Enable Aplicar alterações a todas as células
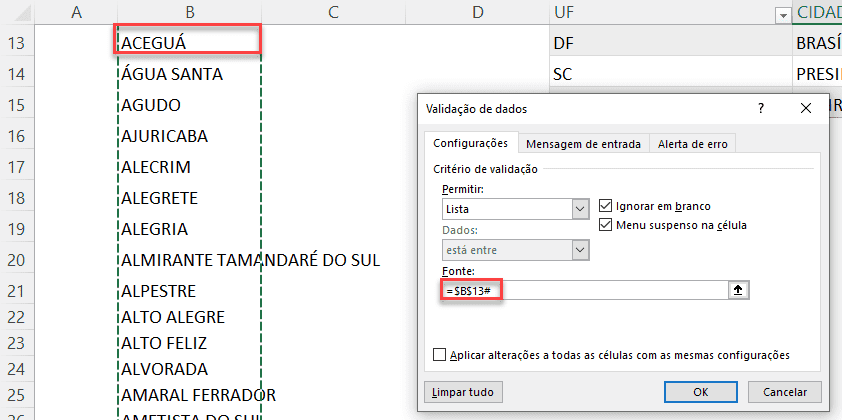Image resolution: width=842 pixels, height=420 pixels. [x=440, y=355]
